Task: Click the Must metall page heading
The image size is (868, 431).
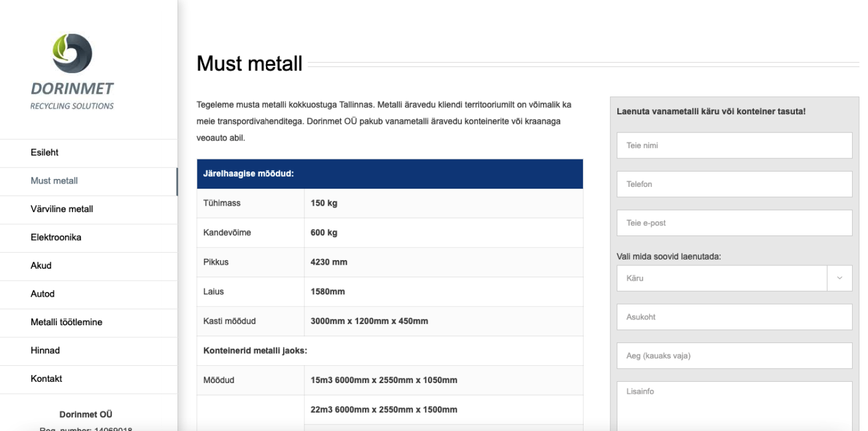Action: 250,64
